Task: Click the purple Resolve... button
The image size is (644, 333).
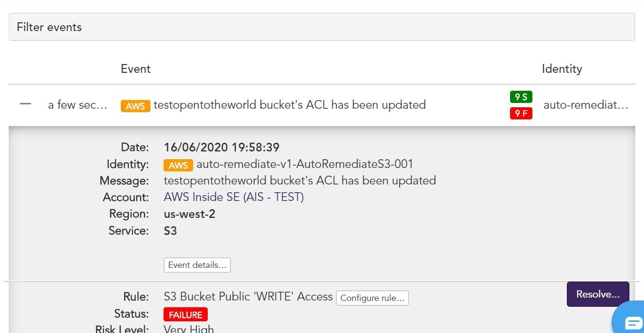Action: pos(598,294)
